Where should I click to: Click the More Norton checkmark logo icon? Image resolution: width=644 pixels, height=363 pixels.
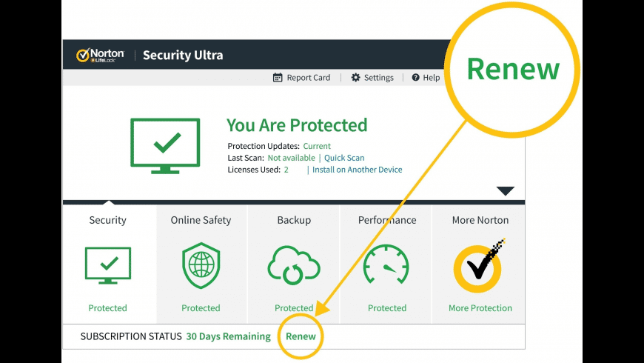[x=479, y=266]
